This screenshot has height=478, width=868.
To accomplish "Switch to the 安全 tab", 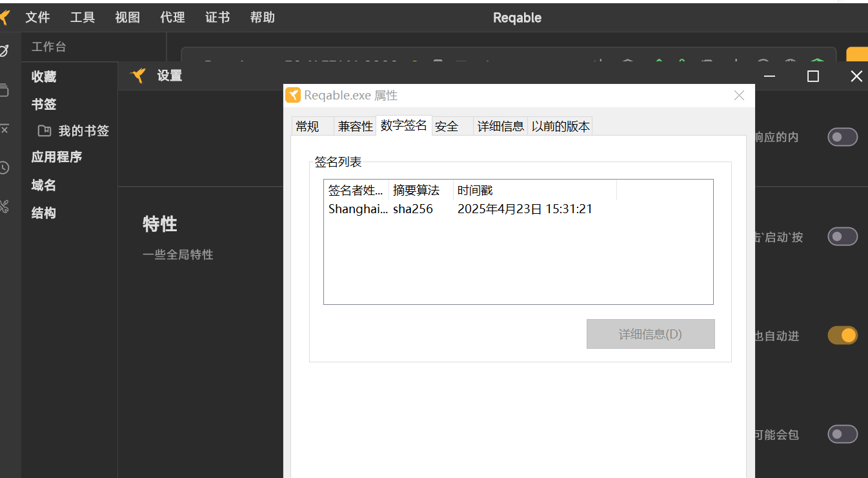I will (452, 127).
